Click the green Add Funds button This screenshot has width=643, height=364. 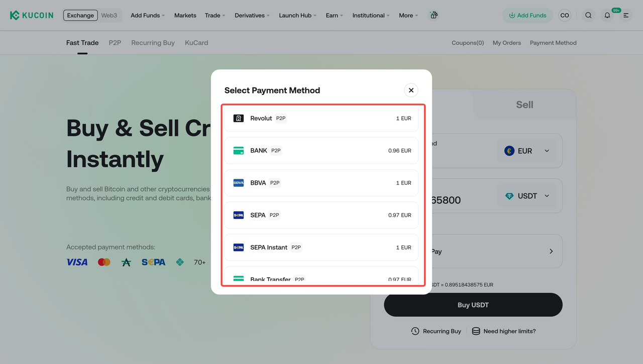(x=527, y=16)
